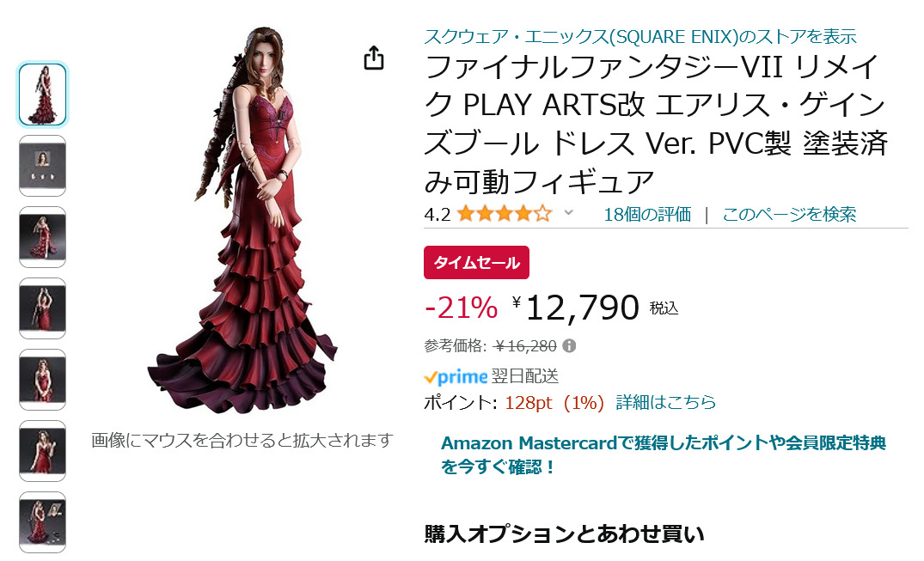This screenshot has height=561, width=924.
Task: Click the 4.2 rating number
Action: pos(438,215)
